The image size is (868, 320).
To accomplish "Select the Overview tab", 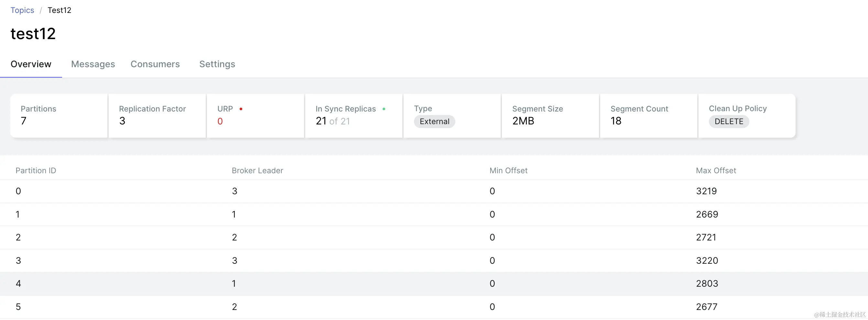I will pyautogui.click(x=31, y=64).
